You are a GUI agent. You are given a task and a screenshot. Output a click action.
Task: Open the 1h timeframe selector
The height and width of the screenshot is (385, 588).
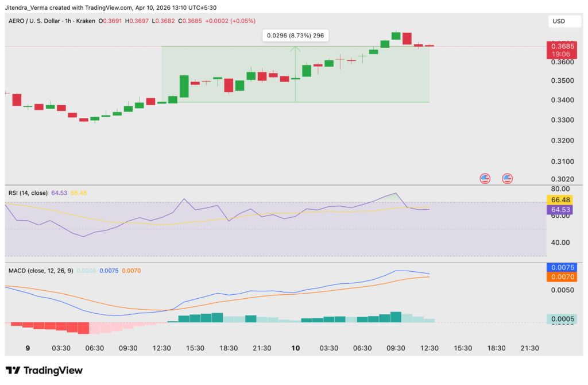point(67,21)
